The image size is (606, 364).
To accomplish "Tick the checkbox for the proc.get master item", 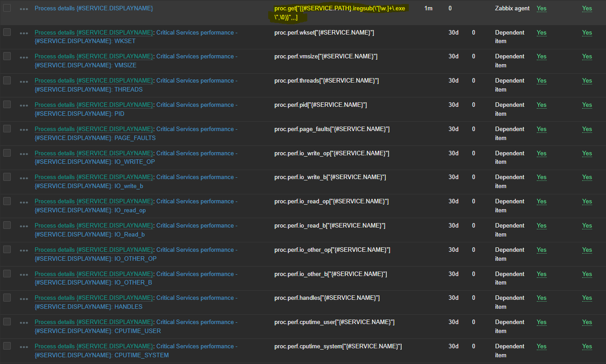I will (x=7, y=8).
